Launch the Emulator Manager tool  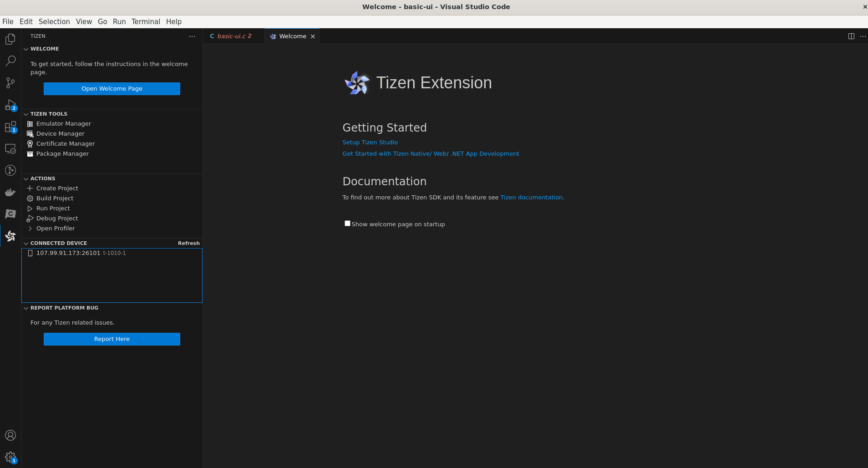click(x=63, y=124)
